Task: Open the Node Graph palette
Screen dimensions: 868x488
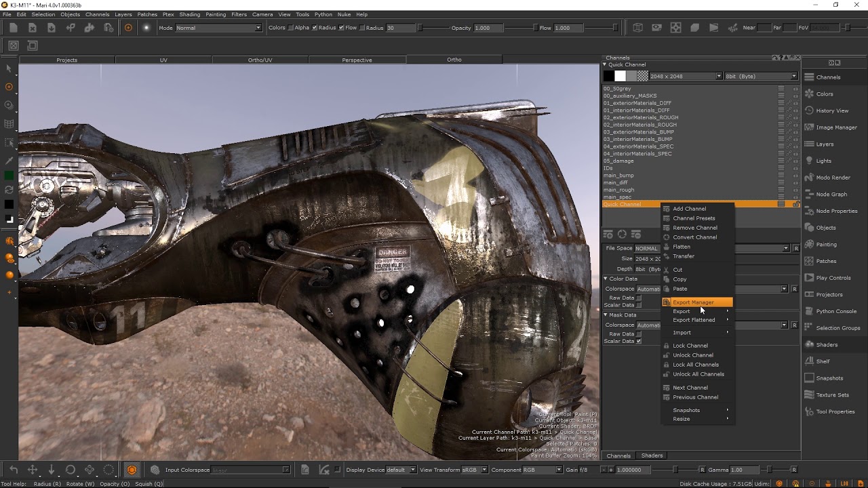Action: click(x=831, y=195)
